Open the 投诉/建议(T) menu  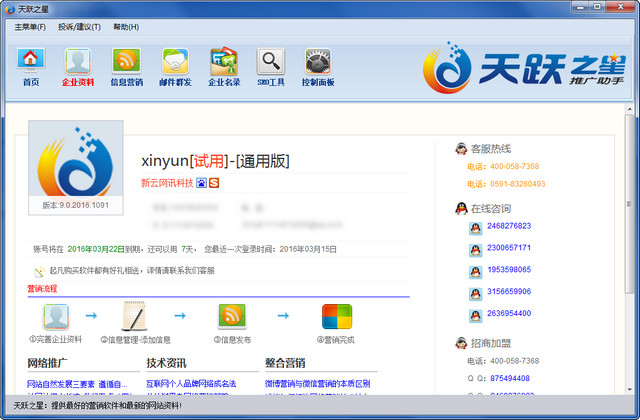[79, 27]
